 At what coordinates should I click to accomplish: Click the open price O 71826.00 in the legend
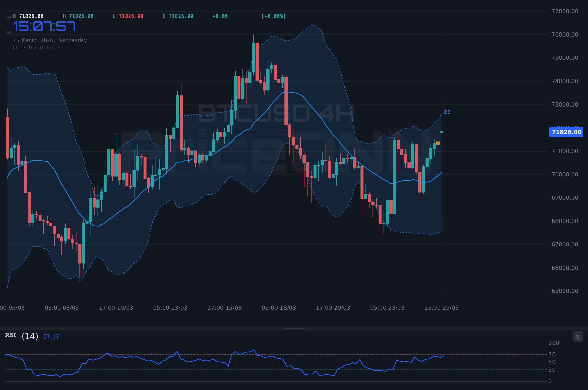(28, 16)
